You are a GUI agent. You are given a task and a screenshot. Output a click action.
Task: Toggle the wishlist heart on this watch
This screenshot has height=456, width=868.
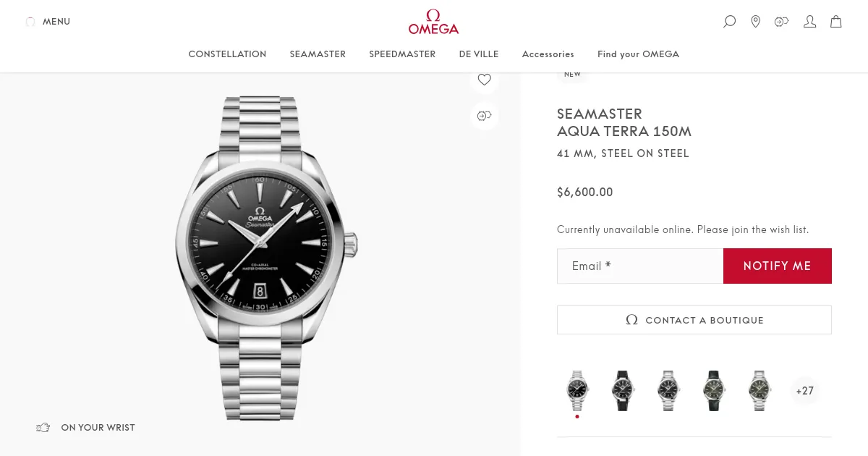pos(484,80)
